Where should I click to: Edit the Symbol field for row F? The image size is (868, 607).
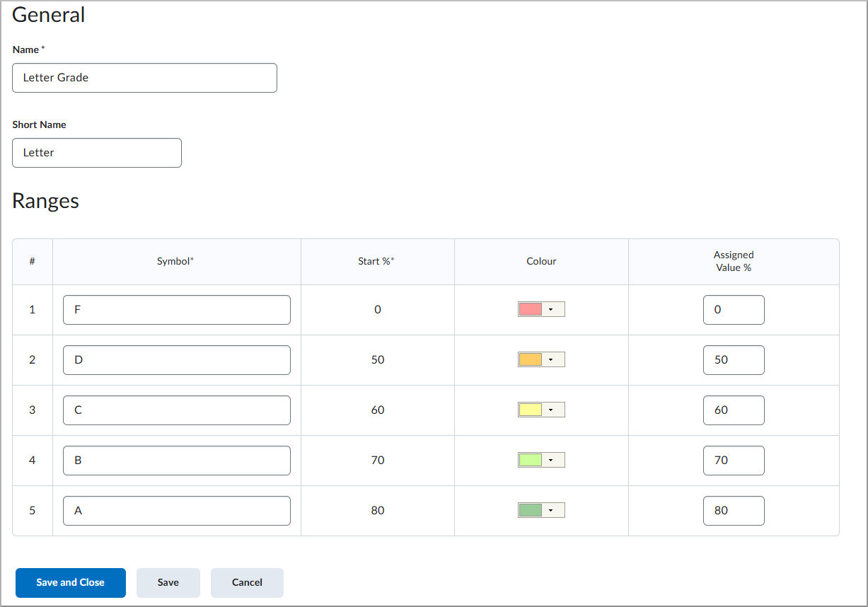177,310
